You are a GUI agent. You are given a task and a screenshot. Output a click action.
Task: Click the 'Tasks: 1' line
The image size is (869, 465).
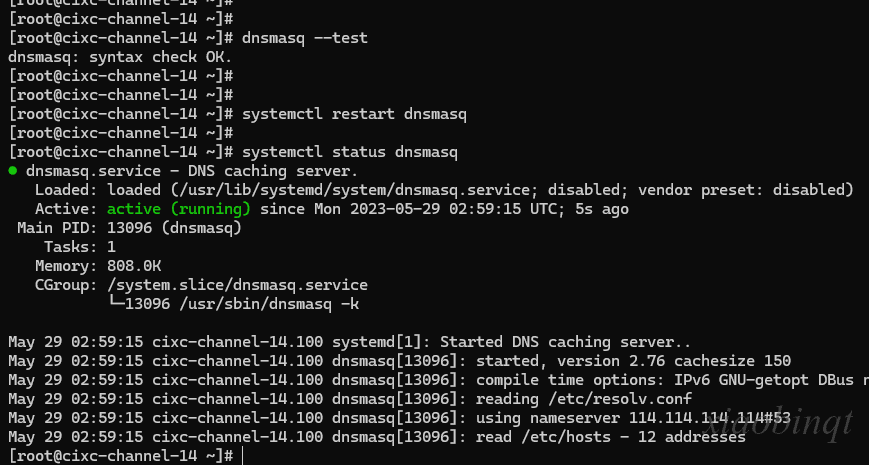(x=80, y=247)
